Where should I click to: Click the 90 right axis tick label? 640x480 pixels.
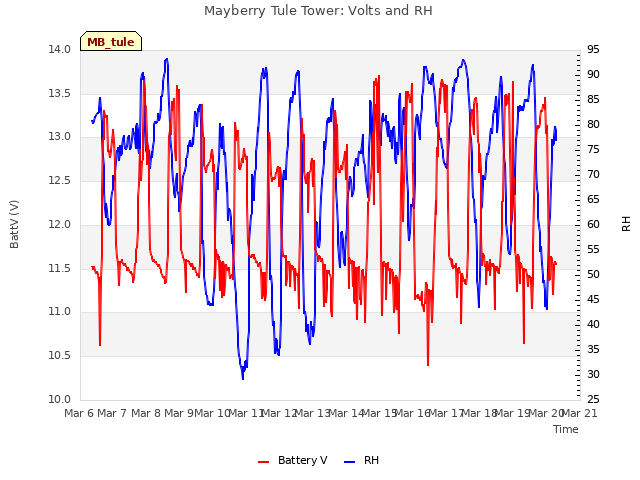tap(593, 75)
